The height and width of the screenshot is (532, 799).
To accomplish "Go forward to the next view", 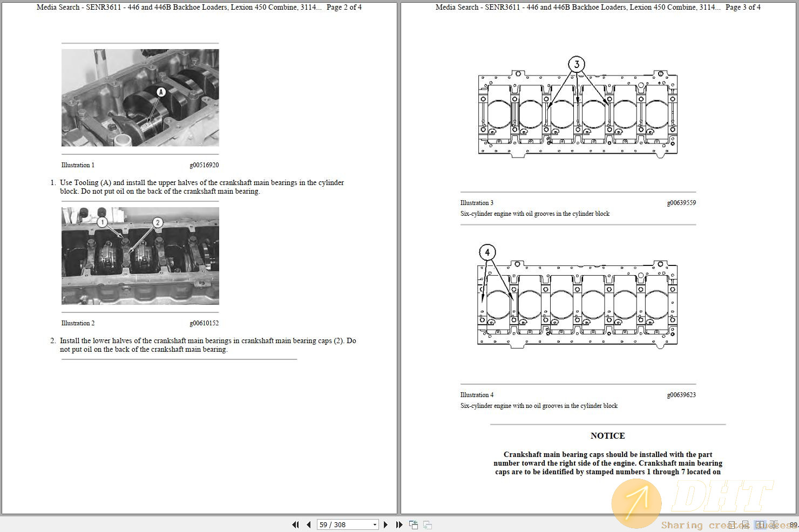I will click(x=427, y=524).
